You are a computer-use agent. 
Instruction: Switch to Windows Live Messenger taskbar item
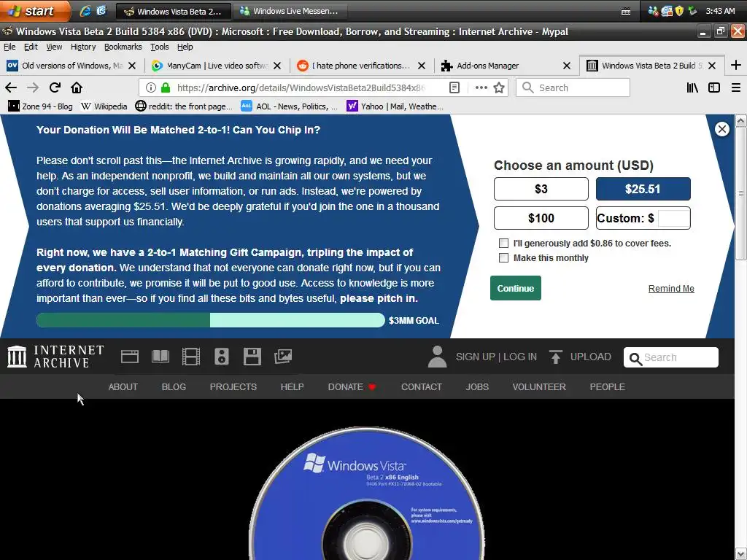(x=290, y=11)
